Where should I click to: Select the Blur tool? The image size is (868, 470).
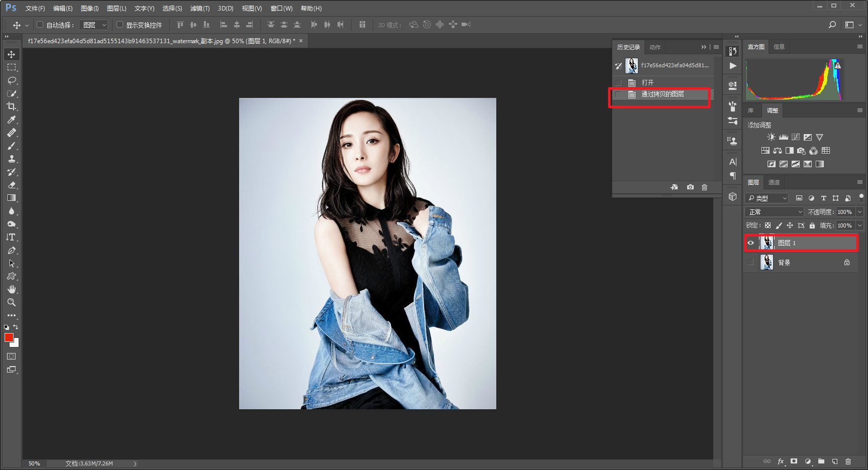(x=11, y=211)
